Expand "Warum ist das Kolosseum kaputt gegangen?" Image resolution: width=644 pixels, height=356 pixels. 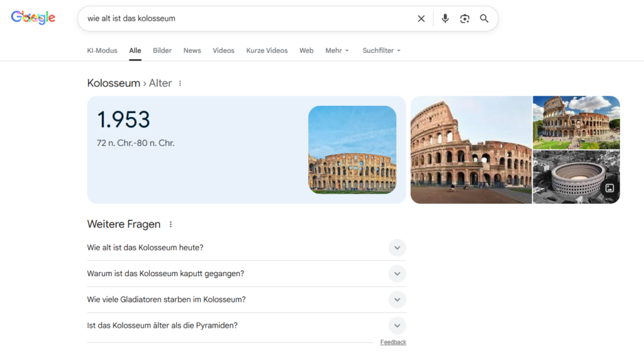[397, 274]
